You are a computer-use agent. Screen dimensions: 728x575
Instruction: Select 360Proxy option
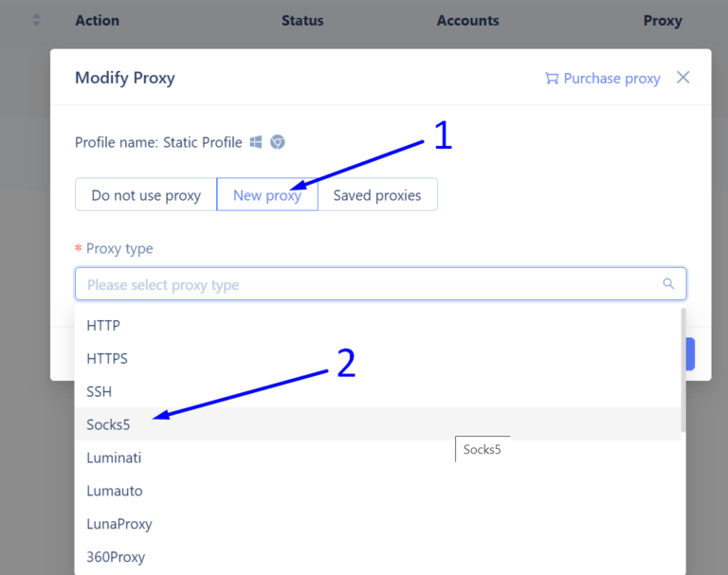coord(377,556)
